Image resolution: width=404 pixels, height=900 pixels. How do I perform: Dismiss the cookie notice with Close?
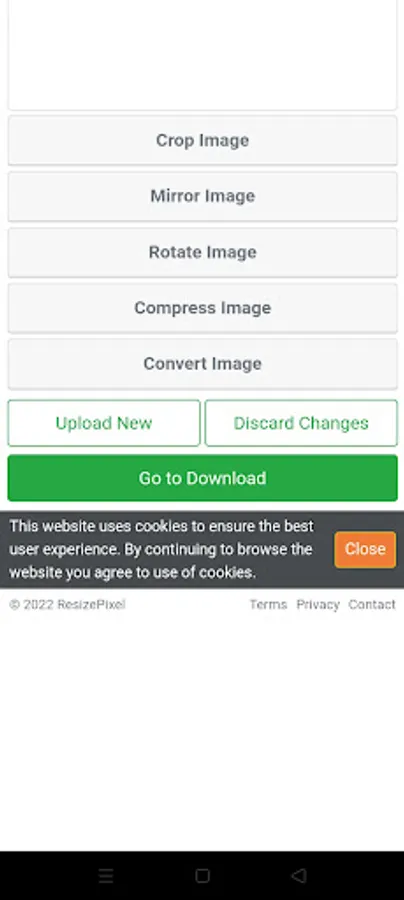[365, 549]
